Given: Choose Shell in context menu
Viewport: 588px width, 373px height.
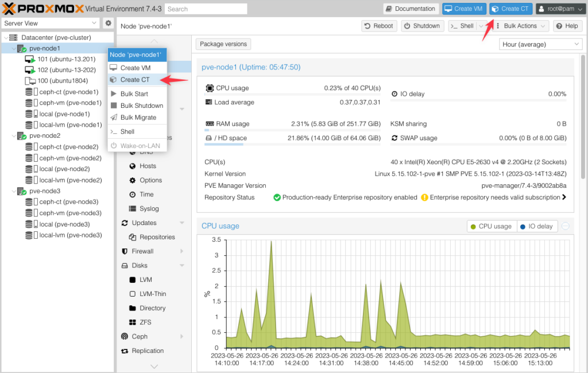Looking at the screenshot, I should pyautogui.click(x=137, y=131).
